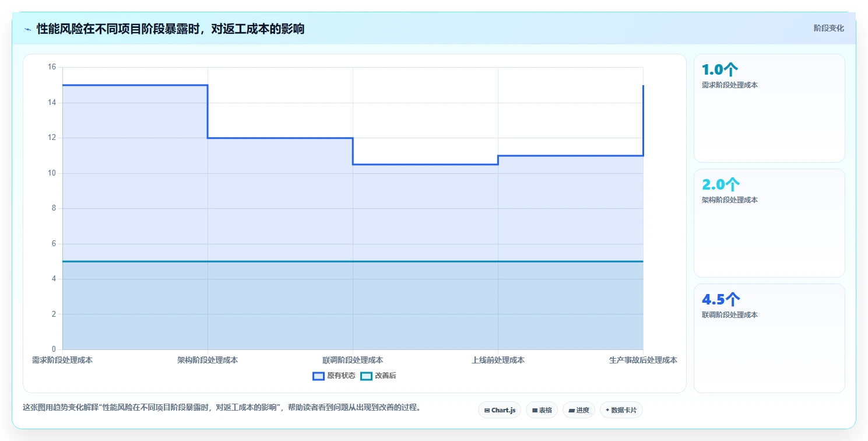This screenshot has height=441, width=868.
Task: Click x-axis label 生产事故后处理成本
Action: (x=643, y=360)
